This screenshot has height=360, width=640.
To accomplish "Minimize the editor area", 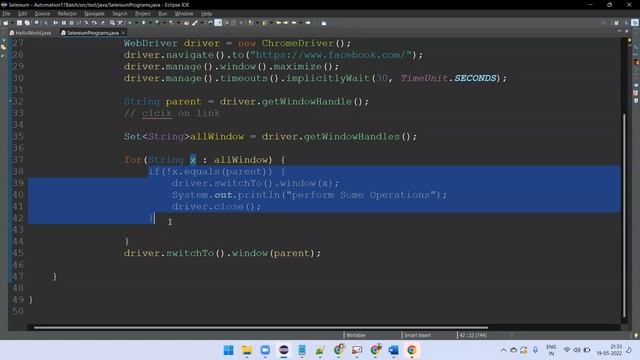I will point(619,31).
